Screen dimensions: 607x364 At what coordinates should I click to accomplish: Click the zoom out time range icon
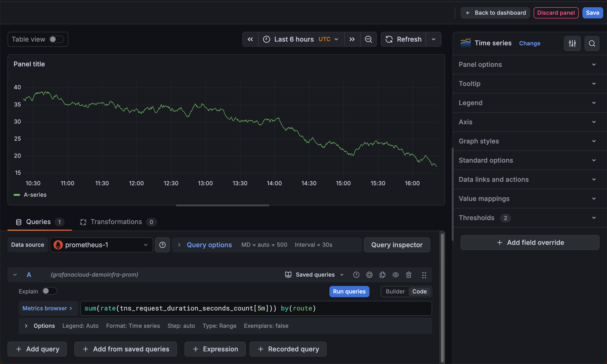click(x=368, y=39)
